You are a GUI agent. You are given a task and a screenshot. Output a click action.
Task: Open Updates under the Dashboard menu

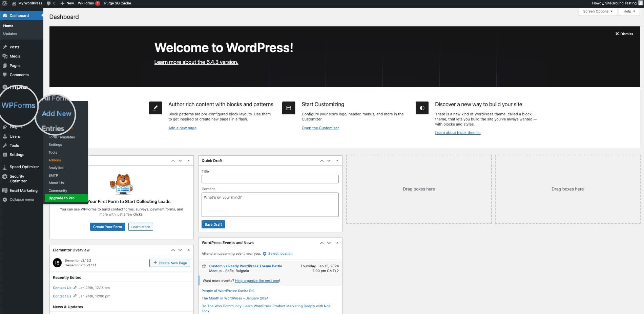click(x=10, y=33)
